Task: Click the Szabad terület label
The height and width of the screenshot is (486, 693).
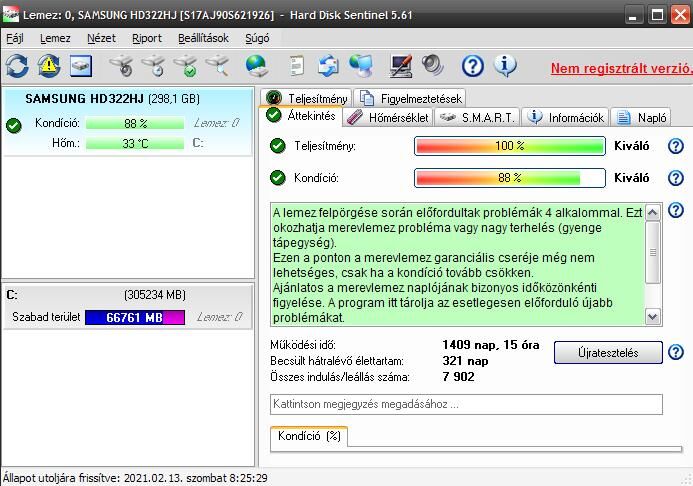Action: point(46,317)
